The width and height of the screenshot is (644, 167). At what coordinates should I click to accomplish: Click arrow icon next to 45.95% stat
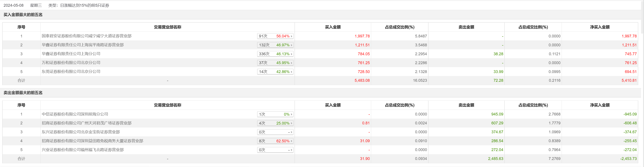(x=292, y=63)
